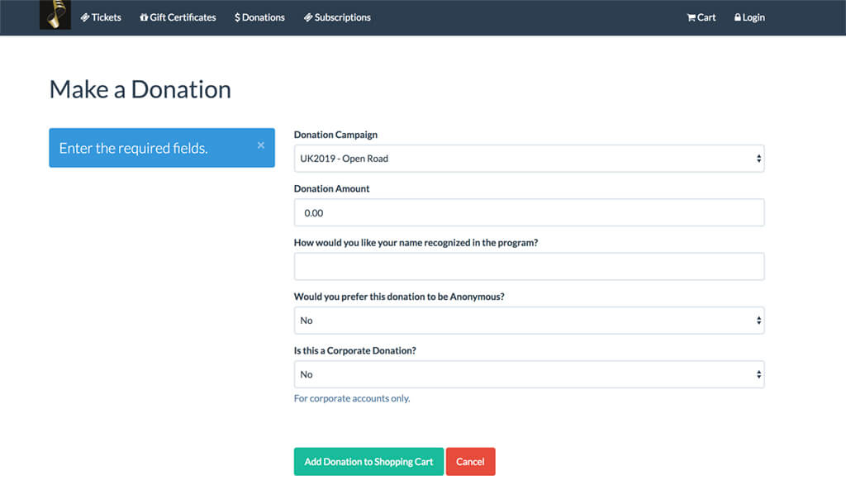The width and height of the screenshot is (846, 504).
Task: Click the red Cancel button
Action: tap(470, 462)
